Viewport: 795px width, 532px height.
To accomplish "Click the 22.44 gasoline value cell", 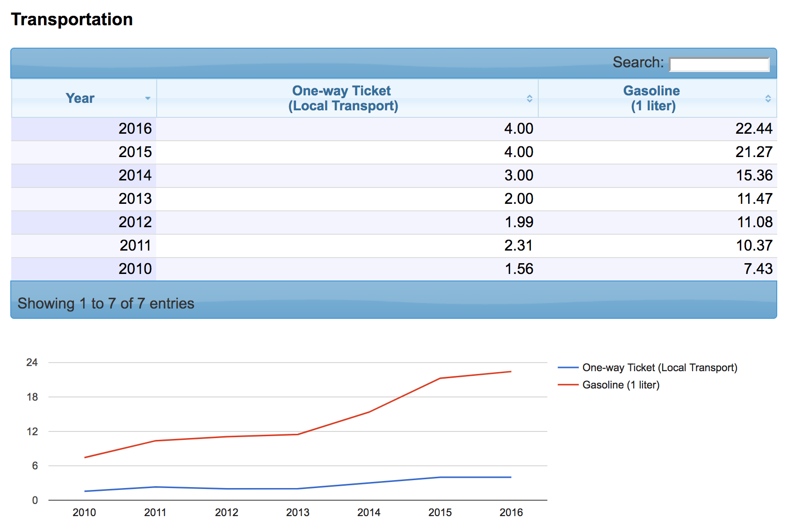I will click(x=753, y=129).
